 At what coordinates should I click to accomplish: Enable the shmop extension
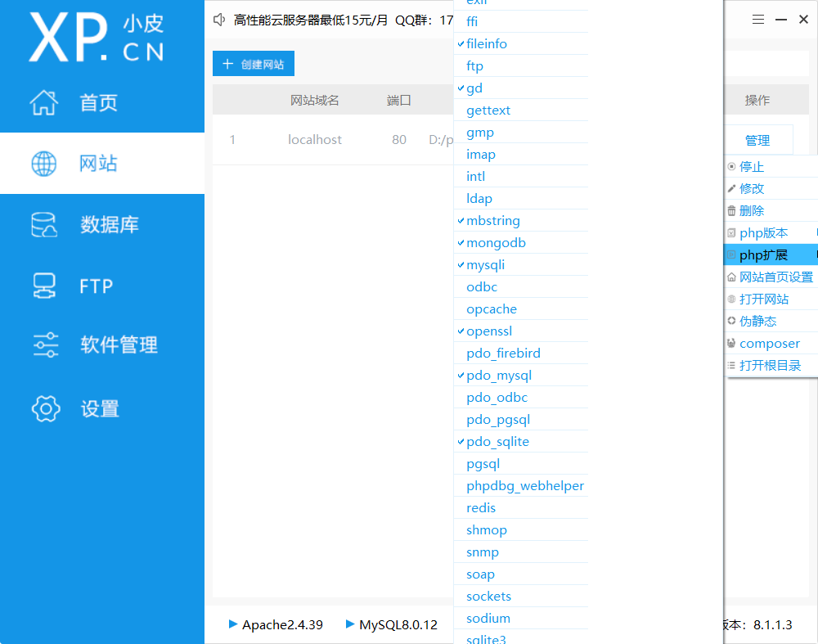coord(521,529)
